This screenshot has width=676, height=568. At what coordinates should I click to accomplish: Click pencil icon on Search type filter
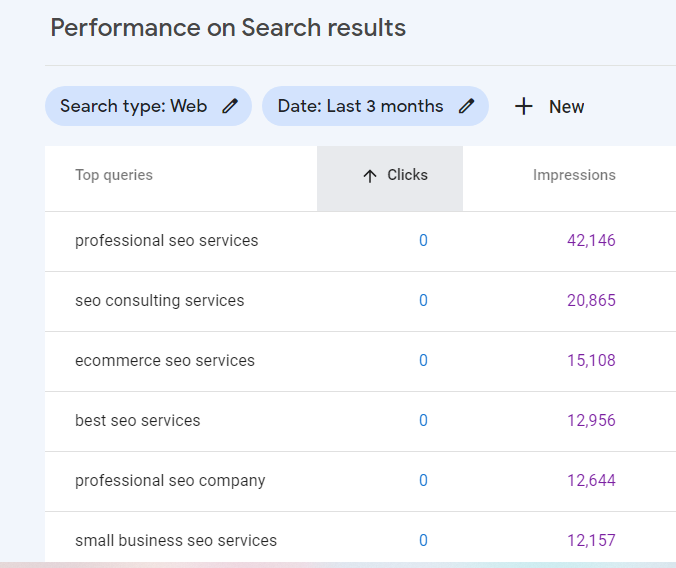230,106
